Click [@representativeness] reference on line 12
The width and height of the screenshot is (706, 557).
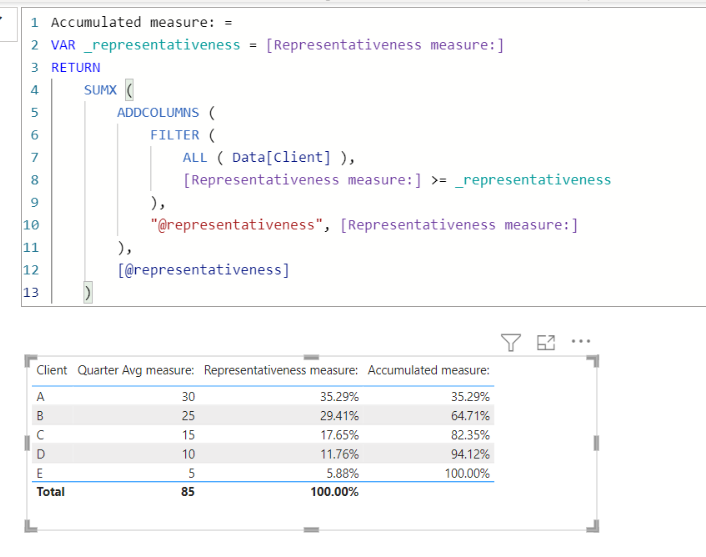[x=203, y=270]
